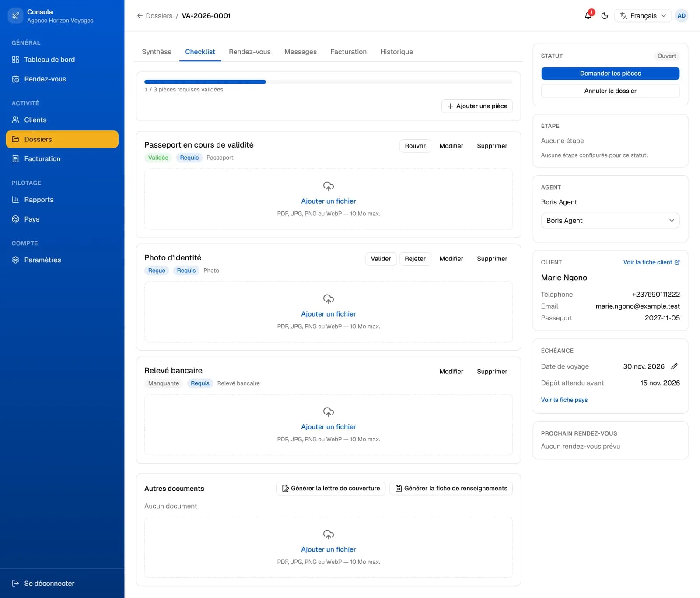This screenshot has width=700, height=598.
Task: Toggle dark mode moon icon
Action: 605,16
